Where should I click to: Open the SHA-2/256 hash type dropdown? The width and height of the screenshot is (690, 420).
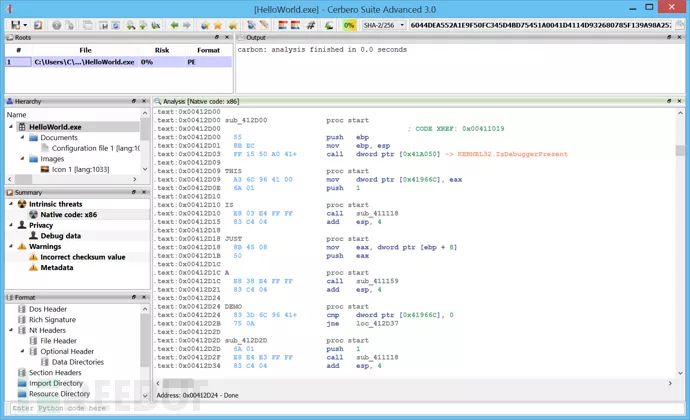tap(401, 24)
